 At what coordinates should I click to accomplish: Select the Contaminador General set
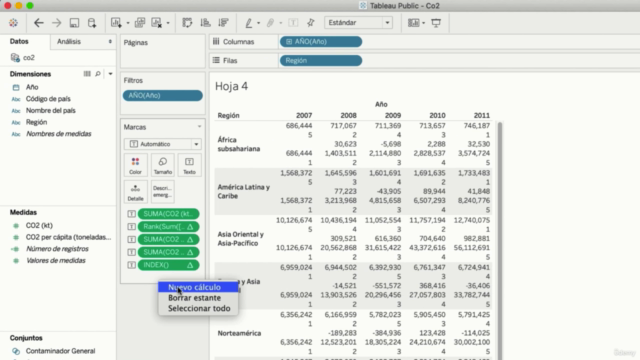click(x=60, y=351)
